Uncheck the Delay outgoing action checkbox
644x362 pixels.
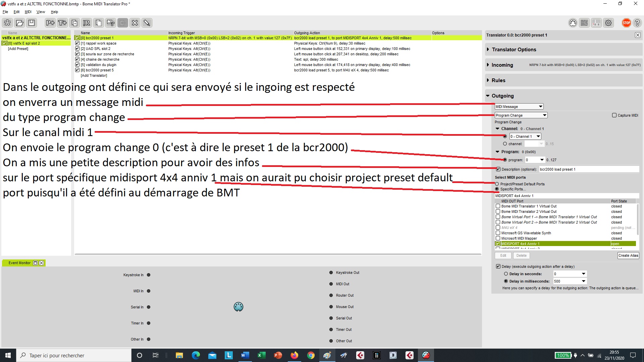(x=498, y=266)
